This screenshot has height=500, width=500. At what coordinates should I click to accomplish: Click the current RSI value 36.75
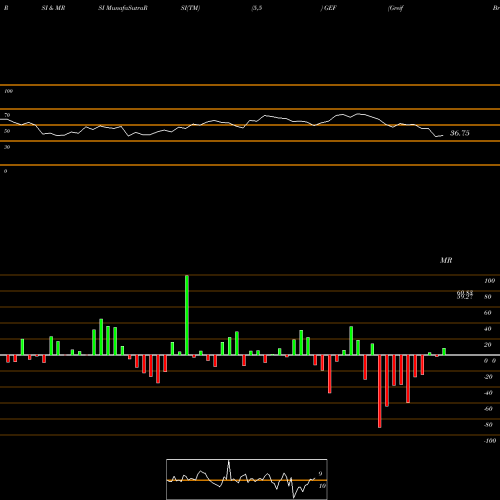(460, 133)
